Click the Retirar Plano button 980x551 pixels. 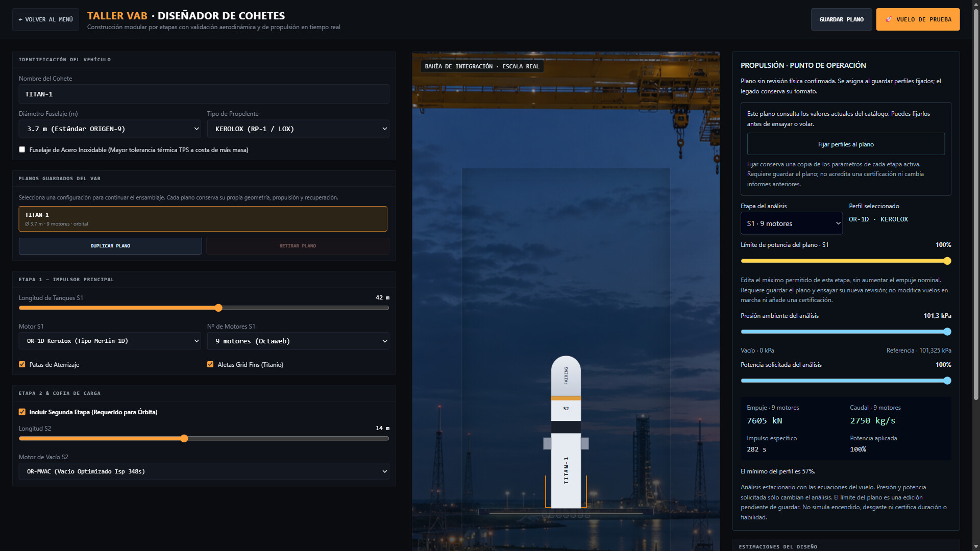[x=298, y=246]
